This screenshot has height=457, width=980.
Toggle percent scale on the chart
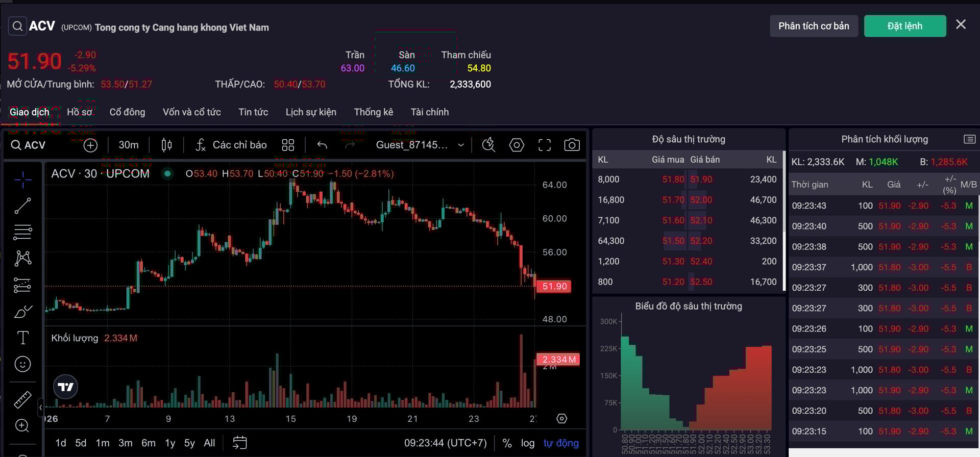(x=507, y=443)
